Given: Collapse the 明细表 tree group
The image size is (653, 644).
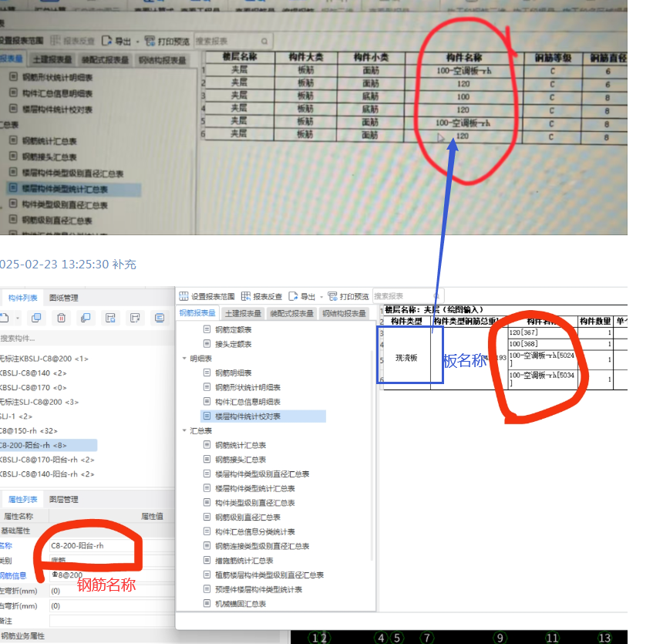Looking at the screenshot, I should coord(184,358).
